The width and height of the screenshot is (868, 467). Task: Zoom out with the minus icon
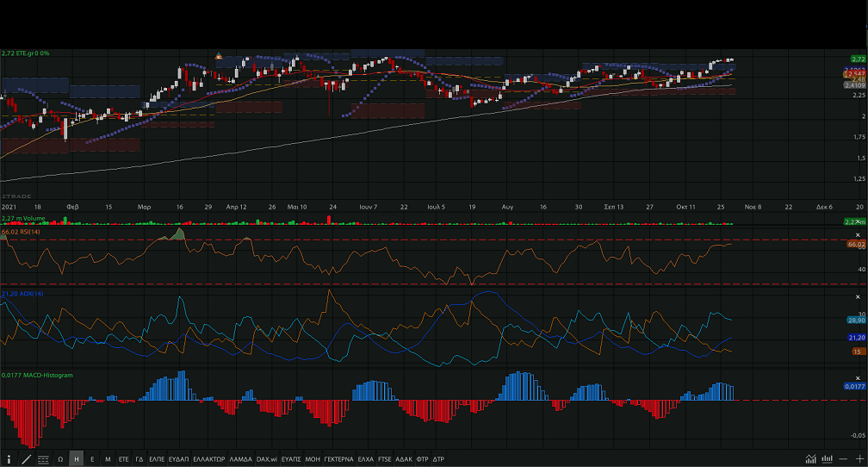click(x=842, y=459)
